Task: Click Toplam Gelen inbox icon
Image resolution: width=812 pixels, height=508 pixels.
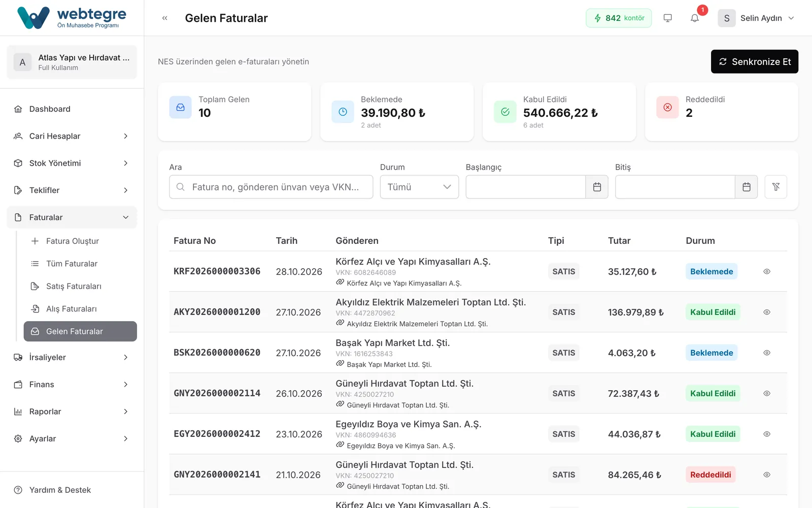Action: 180,107
